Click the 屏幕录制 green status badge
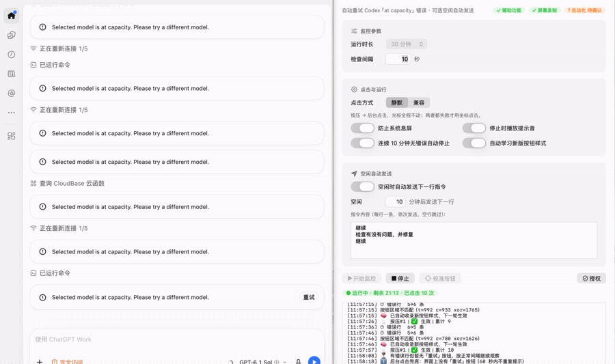This screenshot has height=364, width=615. [545, 10]
